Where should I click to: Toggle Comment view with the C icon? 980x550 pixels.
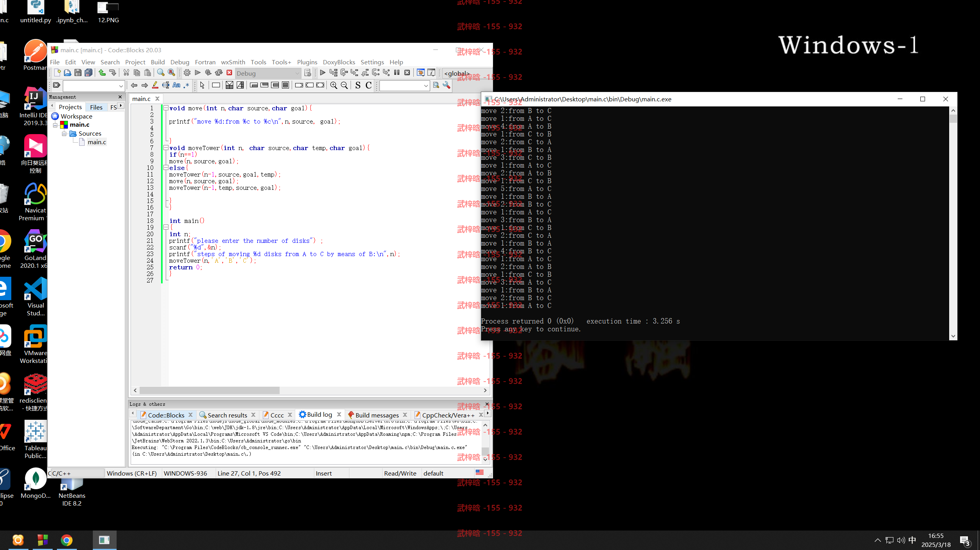point(369,85)
